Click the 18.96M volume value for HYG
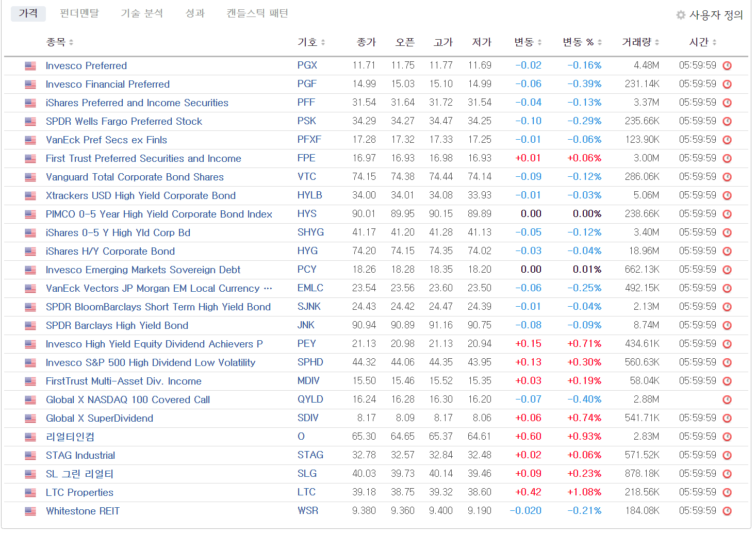Screen dimensions: 756x533 (x=644, y=251)
